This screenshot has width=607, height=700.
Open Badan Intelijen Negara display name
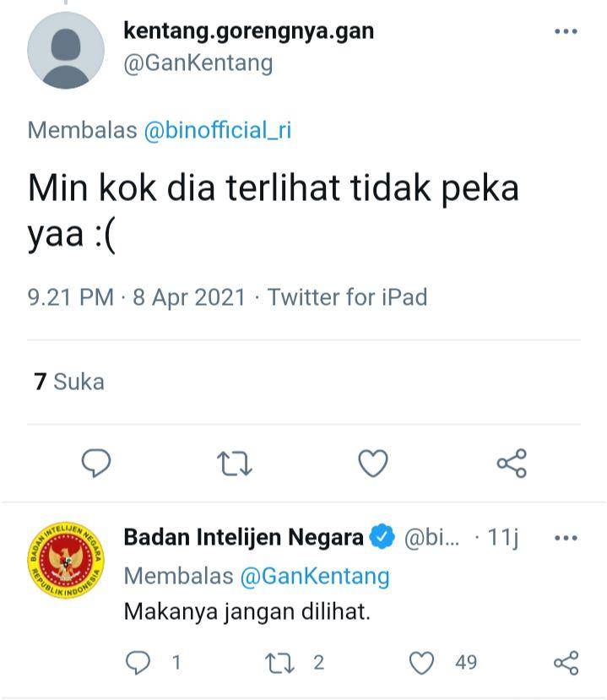[244, 537]
